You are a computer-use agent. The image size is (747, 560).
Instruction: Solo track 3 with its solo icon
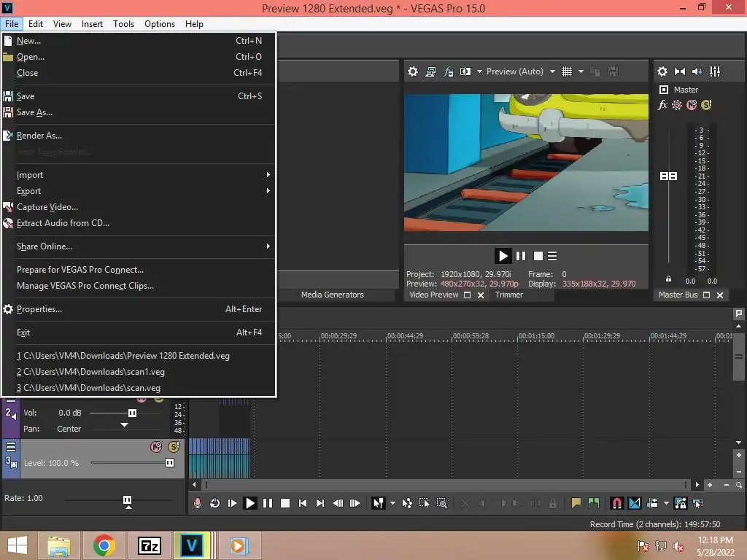(174, 447)
